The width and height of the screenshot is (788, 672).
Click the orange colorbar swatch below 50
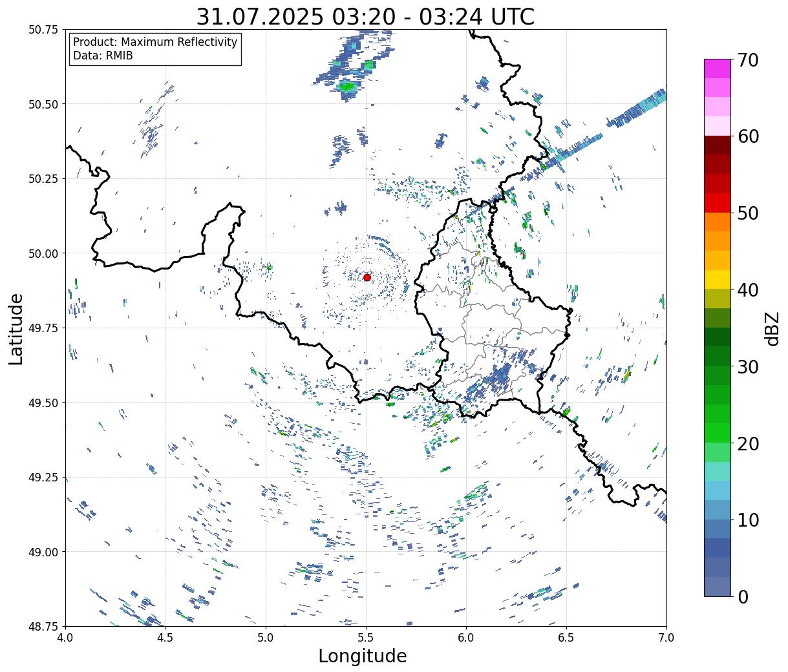pyautogui.click(x=718, y=222)
